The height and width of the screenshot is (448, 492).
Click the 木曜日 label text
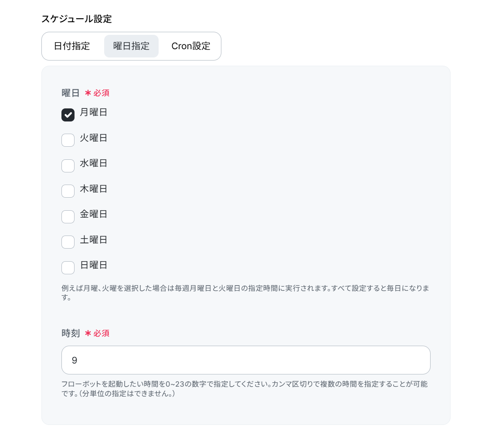94,189
